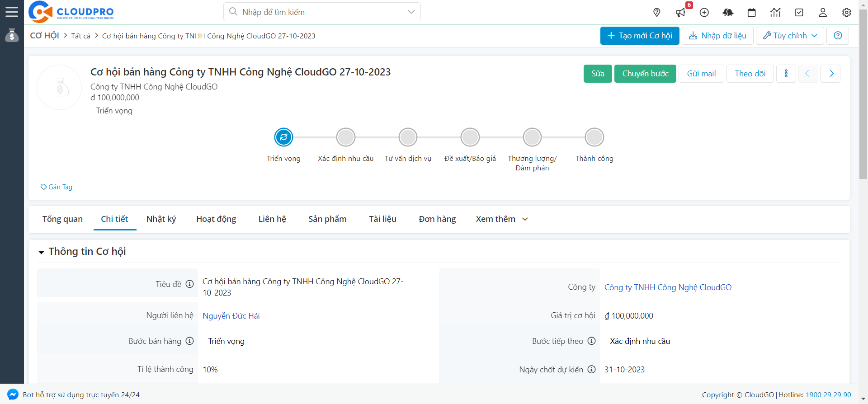Click info icon next to Bước bán hàng

pos(190,341)
